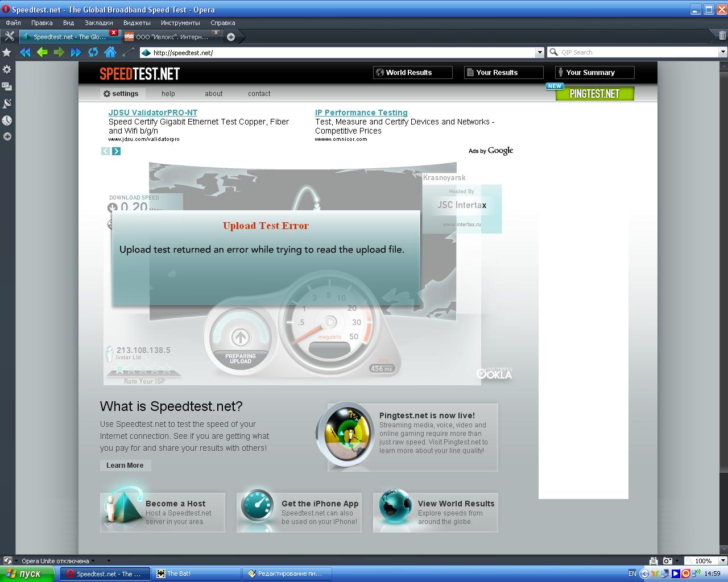Open the help page link
The image size is (728, 582).
pyautogui.click(x=168, y=94)
